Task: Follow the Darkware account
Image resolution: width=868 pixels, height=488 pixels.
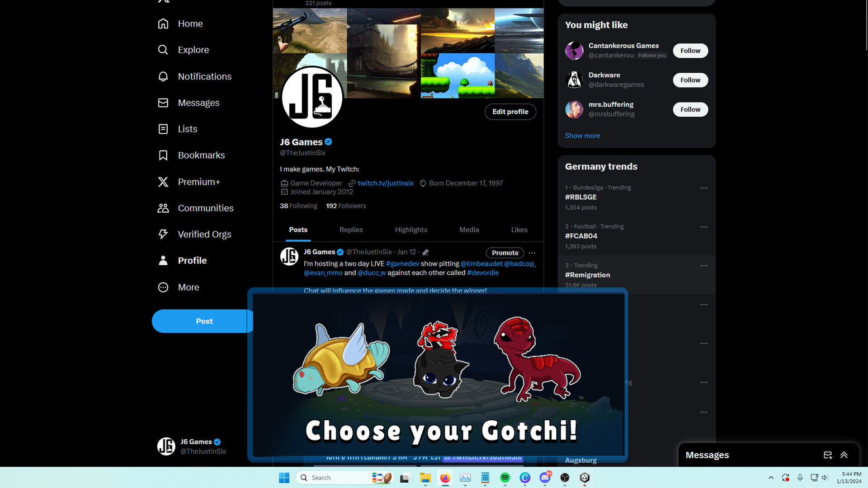Action: pos(690,80)
